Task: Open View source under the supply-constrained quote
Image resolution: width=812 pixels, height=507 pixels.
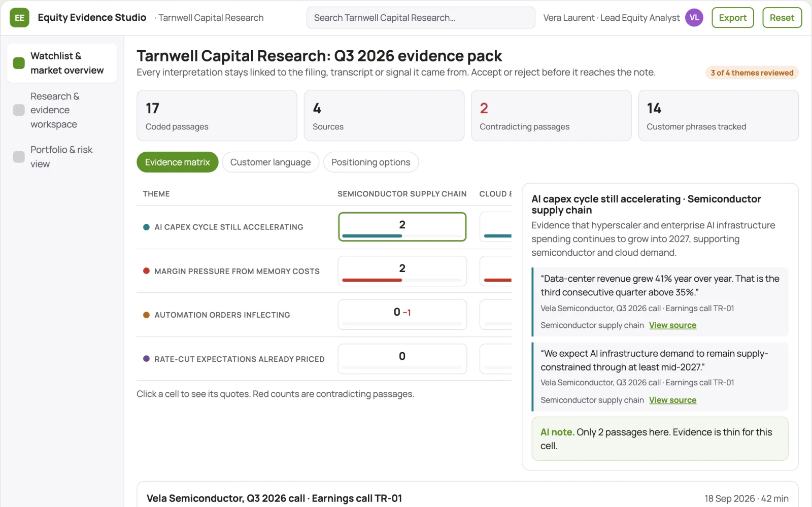Action: (672, 400)
